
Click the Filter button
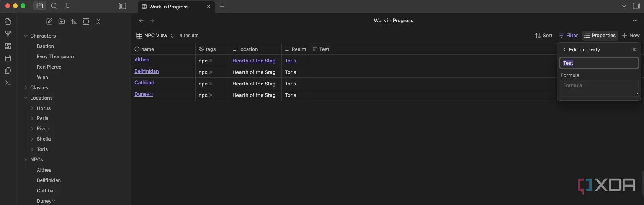[568, 36]
